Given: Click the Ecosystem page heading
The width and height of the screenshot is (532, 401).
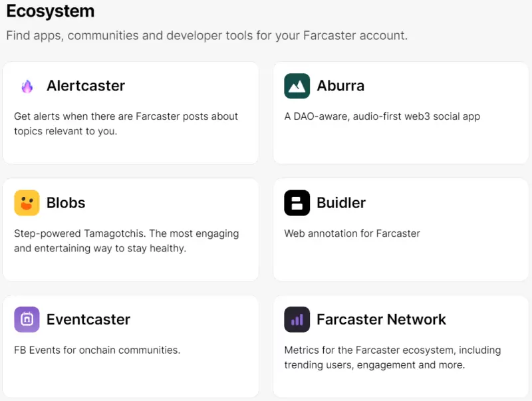Looking at the screenshot, I should (x=51, y=11).
